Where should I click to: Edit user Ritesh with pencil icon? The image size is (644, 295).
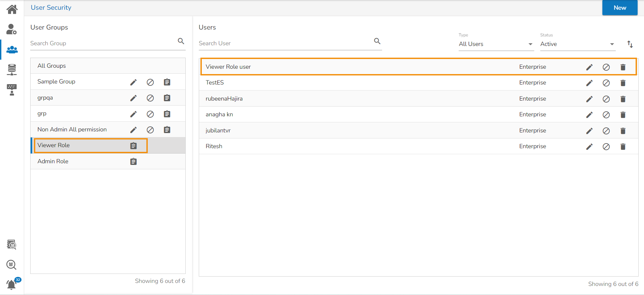(589, 146)
